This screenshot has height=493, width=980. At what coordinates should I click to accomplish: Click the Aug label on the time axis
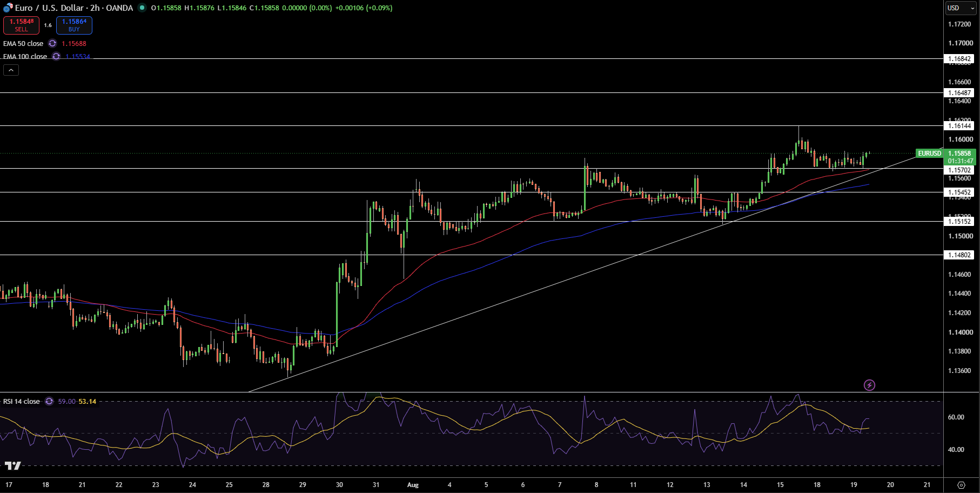[413, 485]
